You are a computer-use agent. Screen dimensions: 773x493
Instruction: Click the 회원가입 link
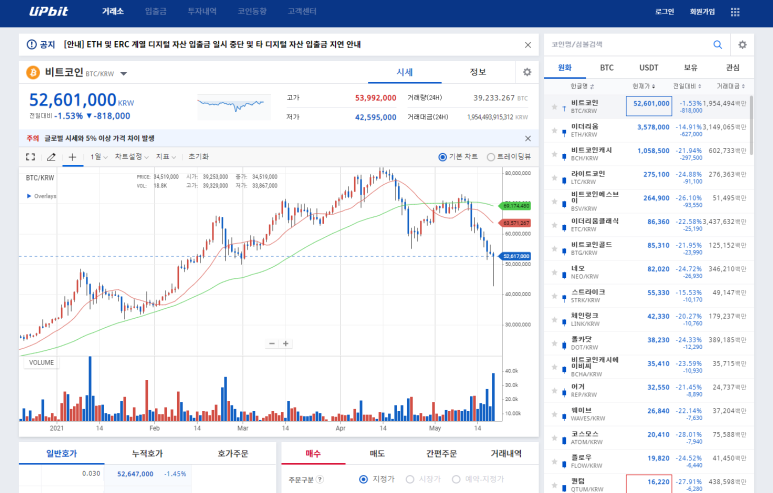[x=703, y=12]
